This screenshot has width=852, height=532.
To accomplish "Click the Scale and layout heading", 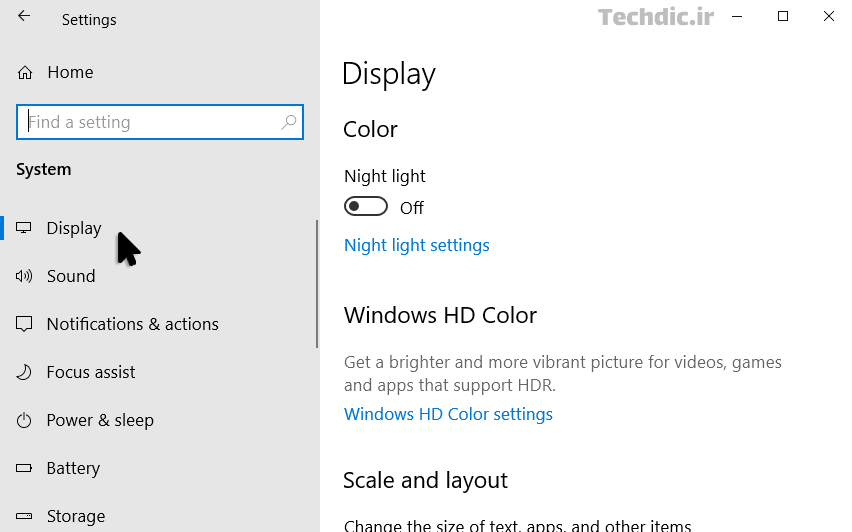I will coord(425,480).
